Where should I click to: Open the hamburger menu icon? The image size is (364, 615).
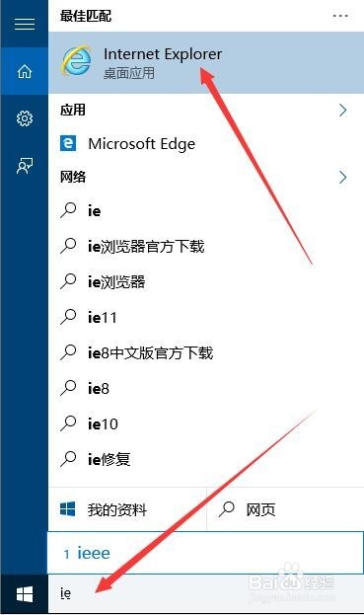point(25,25)
